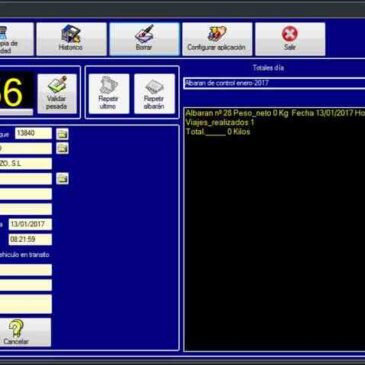The width and height of the screenshot is (365, 365).
Task: Open the Historico records button
Action: pos(71,39)
